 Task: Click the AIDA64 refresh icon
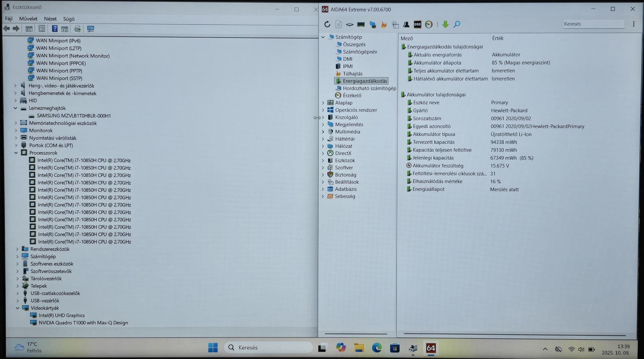coord(327,24)
